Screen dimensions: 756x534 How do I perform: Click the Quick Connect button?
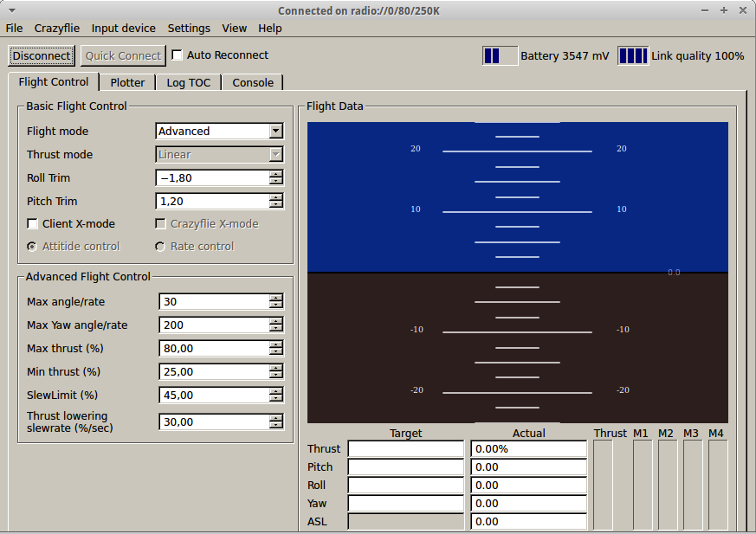pos(123,56)
